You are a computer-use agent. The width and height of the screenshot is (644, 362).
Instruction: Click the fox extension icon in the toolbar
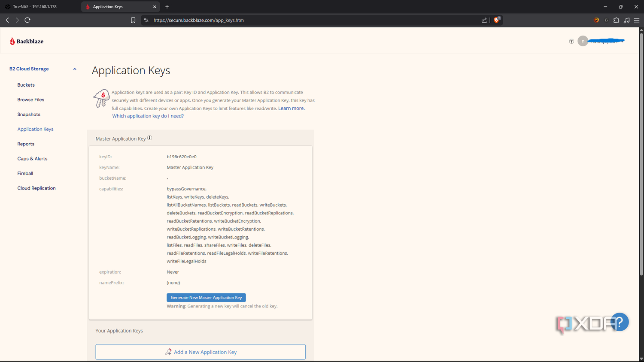[x=596, y=20]
